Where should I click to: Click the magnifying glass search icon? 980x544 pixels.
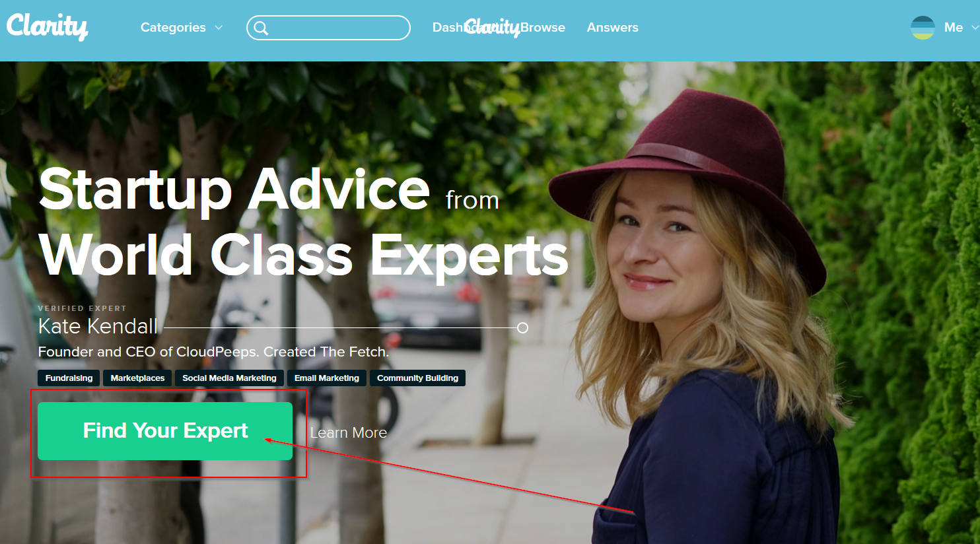[x=261, y=28]
